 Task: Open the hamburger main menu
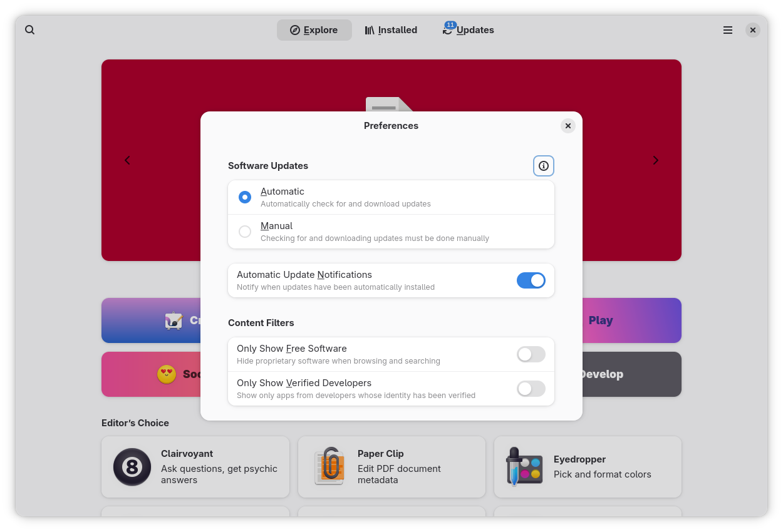727,30
